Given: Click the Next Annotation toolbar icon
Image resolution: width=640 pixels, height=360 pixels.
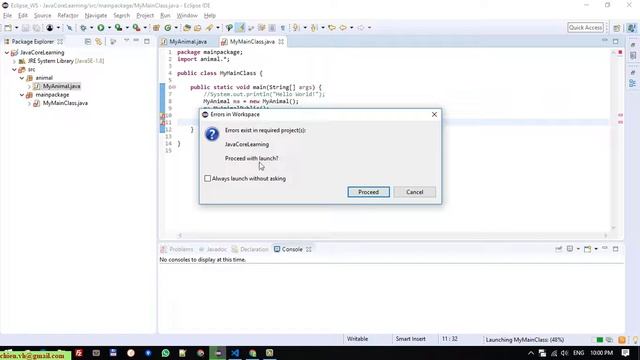Looking at the screenshot, I should [x=296, y=28].
